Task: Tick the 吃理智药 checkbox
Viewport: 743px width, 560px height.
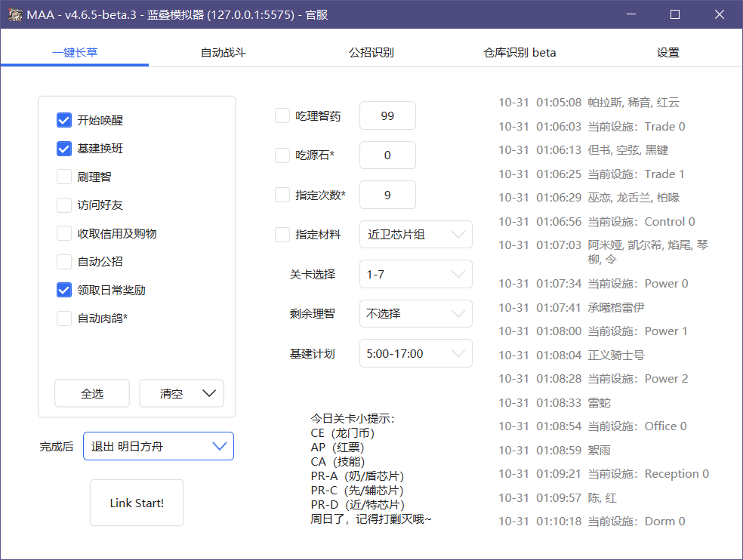Action: tap(282, 115)
